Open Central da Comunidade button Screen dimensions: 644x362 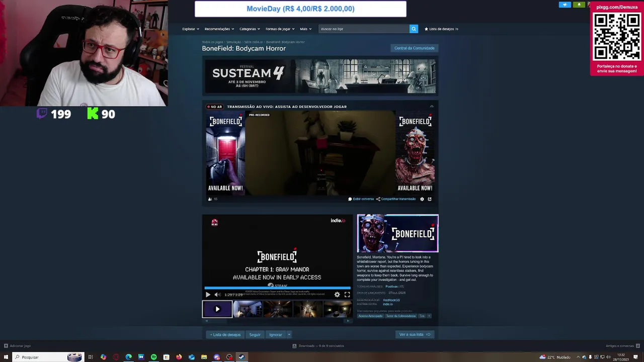pos(415,48)
